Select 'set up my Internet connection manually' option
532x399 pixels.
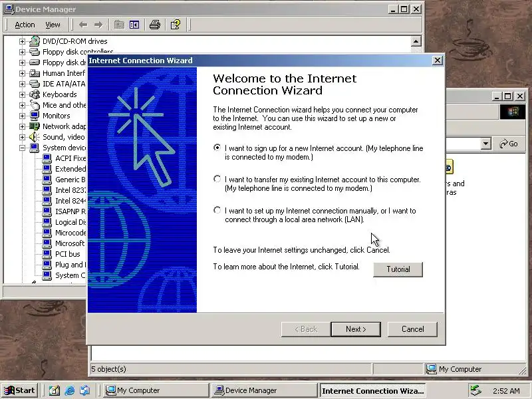point(217,210)
